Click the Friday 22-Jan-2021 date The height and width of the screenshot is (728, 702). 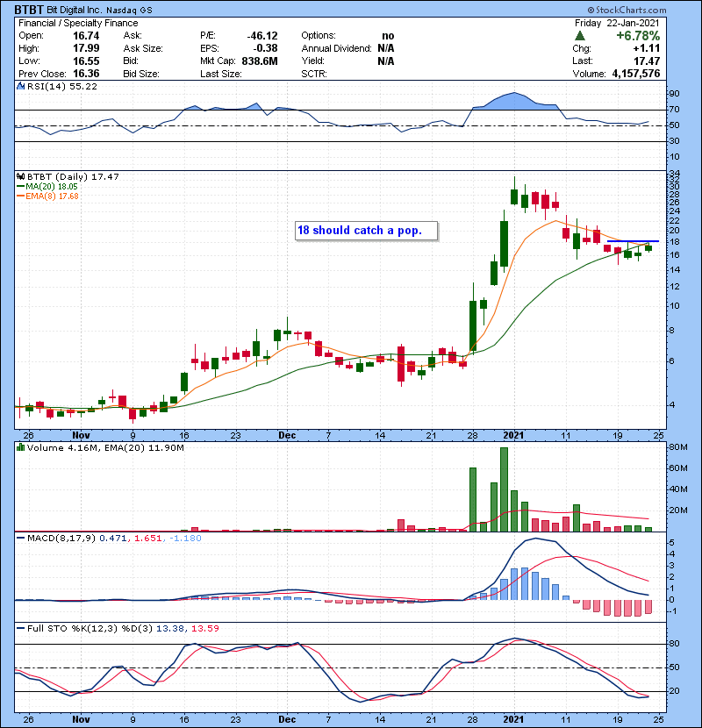[617, 23]
